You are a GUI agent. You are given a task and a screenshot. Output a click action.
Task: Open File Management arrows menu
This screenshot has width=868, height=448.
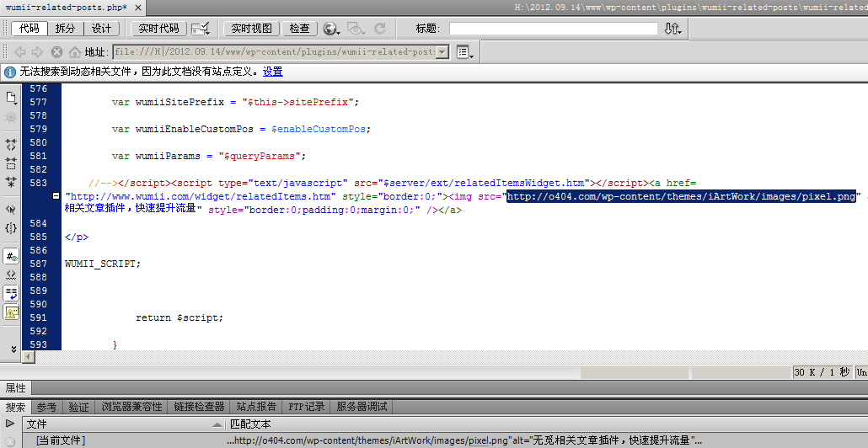(672, 28)
